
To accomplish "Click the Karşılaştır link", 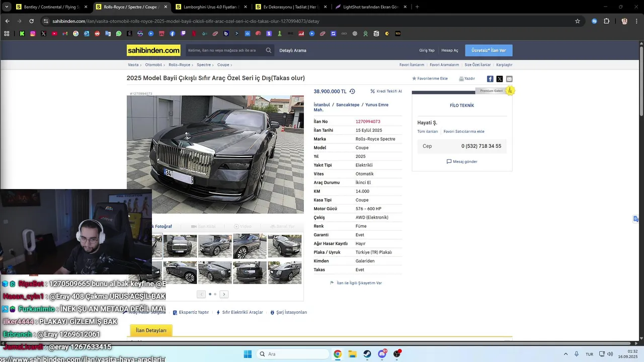I will pos(504,65).
